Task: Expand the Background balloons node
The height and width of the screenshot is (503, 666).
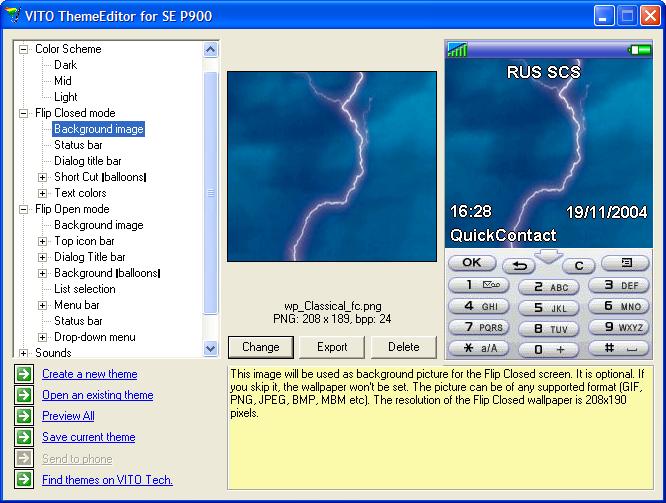Action: click(x=42, y=273)
